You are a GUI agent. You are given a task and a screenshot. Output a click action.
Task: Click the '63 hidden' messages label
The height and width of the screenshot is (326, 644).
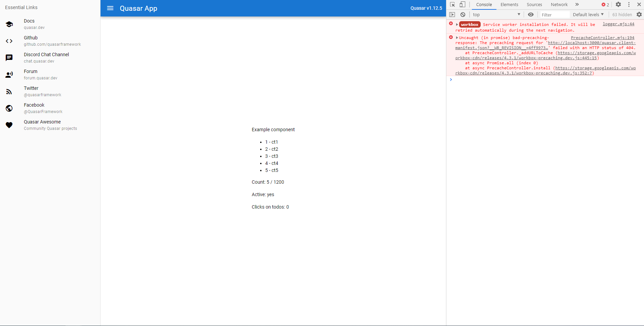pyautogui.click(x=622, y=14)
